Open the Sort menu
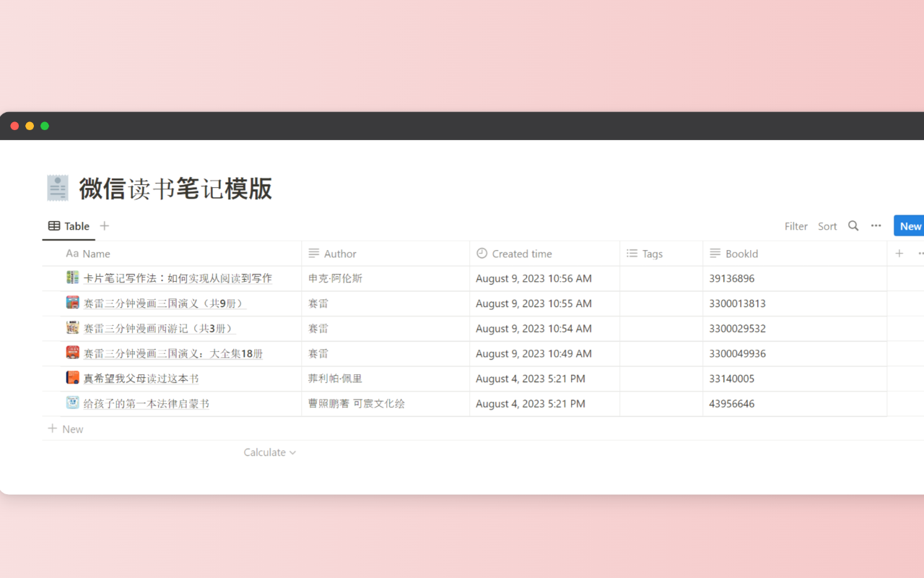This screenshot has width=924, height=578. (x=827, y=226)
